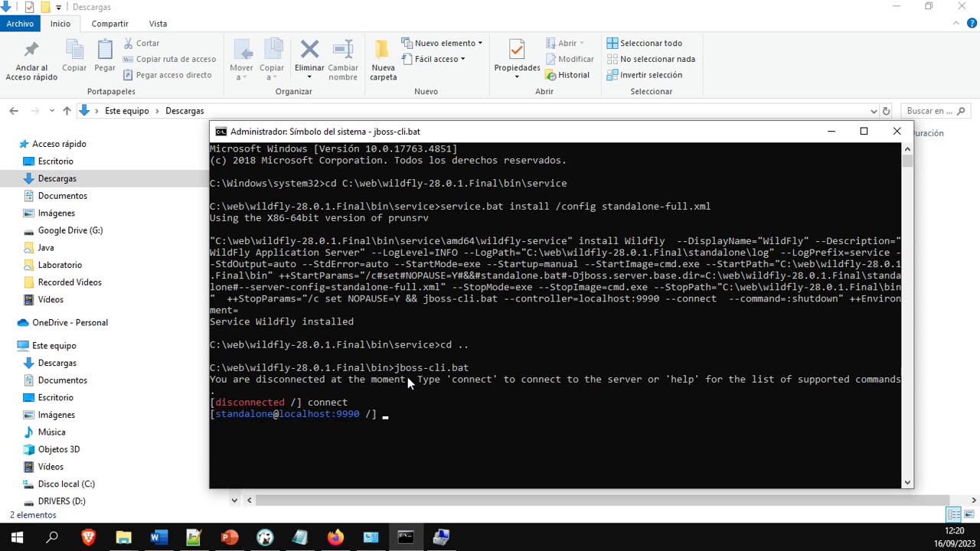Select Recorded Videos in navigation pane
Screen dimensions: 980x551
coord(70,282)
